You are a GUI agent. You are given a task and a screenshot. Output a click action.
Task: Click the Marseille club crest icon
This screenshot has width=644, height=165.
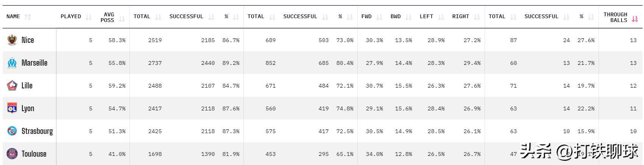12,63
